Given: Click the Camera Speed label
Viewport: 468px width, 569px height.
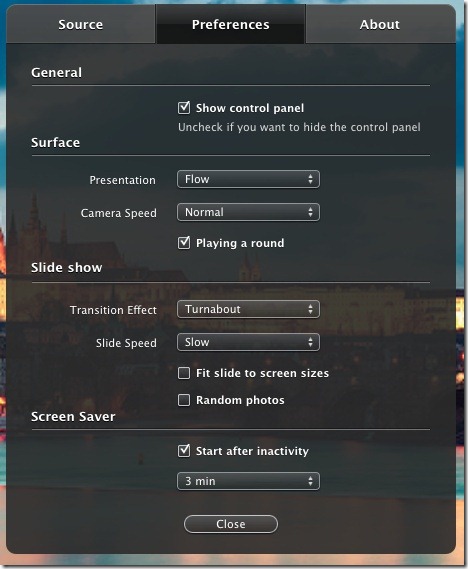Looking at the screenshot, I should (119, 213).
